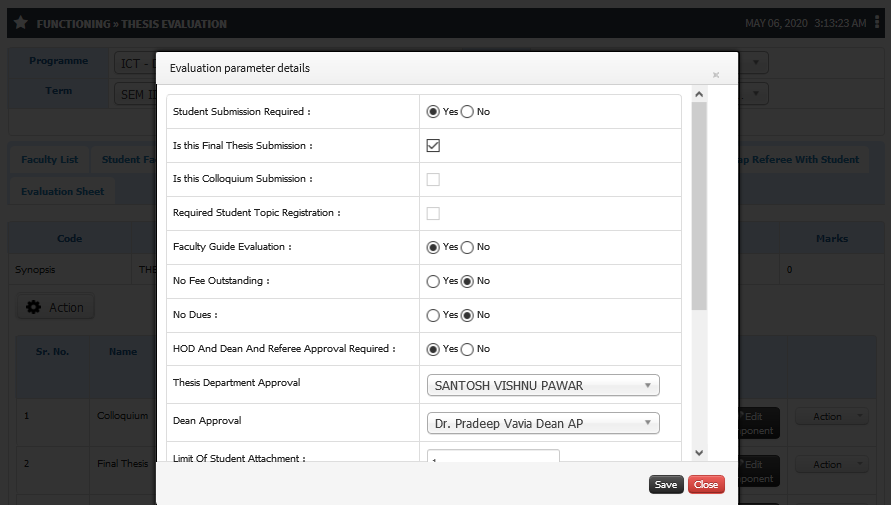Click the Action gear button

click(x=56, y=307)
